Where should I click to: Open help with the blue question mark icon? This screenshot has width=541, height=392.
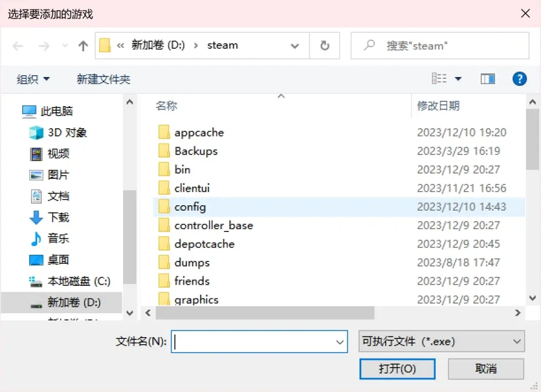click(520, 79)
